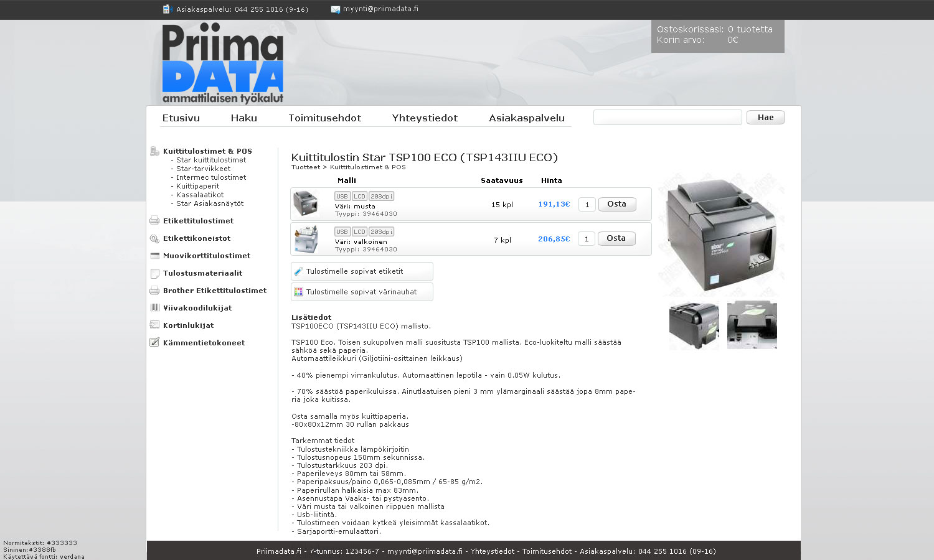Click the black printer thumbnail in the Malli table

pyautogui.click(x=306, y=203)
